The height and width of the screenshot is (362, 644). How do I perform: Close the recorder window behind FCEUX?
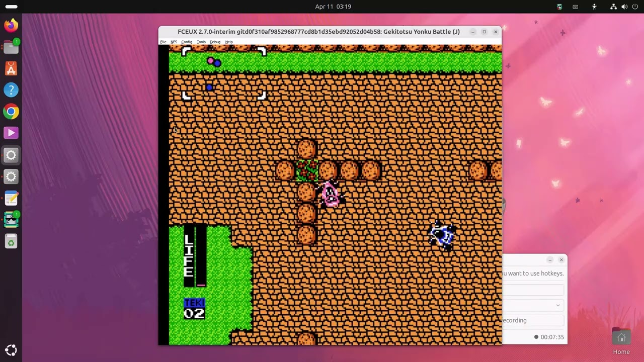(561, 260)
